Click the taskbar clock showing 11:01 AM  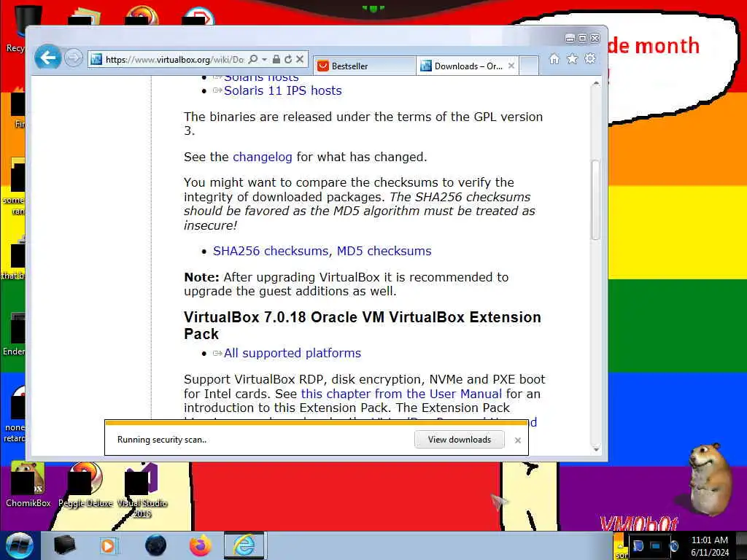(710, 545)
